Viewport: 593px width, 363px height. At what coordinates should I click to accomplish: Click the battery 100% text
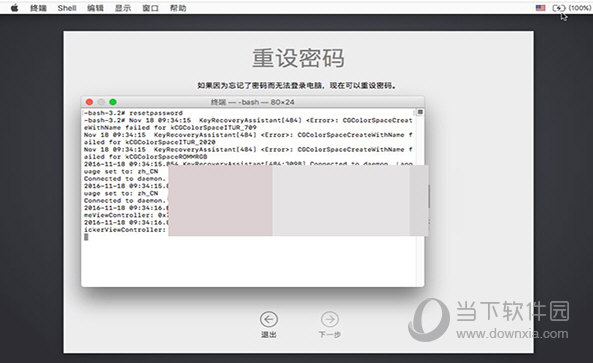point(580,8)
